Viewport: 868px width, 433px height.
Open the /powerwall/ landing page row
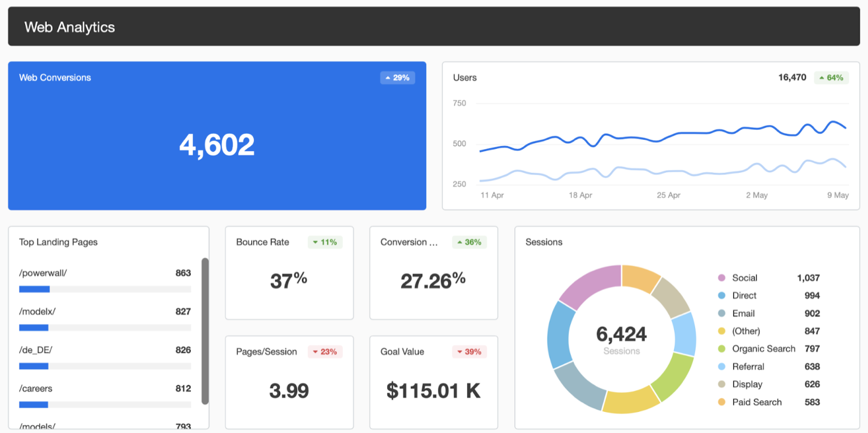pos(105,280)
